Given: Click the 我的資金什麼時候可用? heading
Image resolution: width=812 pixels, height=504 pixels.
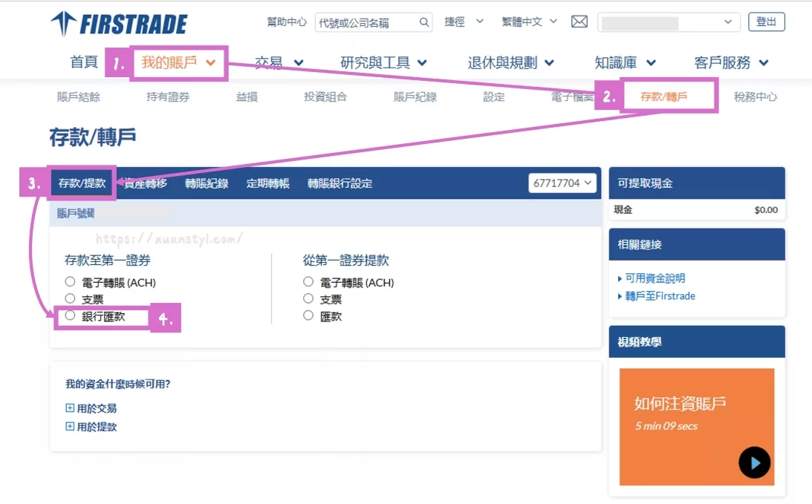Looking at the screenshot, I should [117, 384].
